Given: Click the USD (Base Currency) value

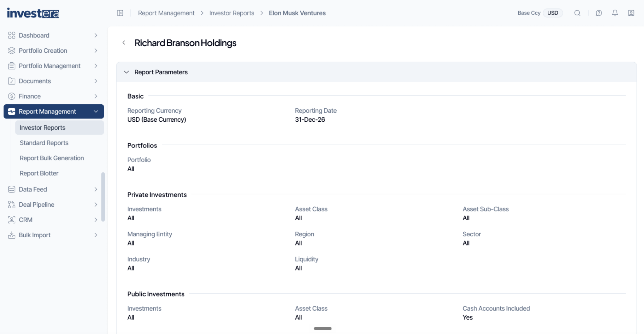Looking at the screenshot, I should tap(157, 120).
